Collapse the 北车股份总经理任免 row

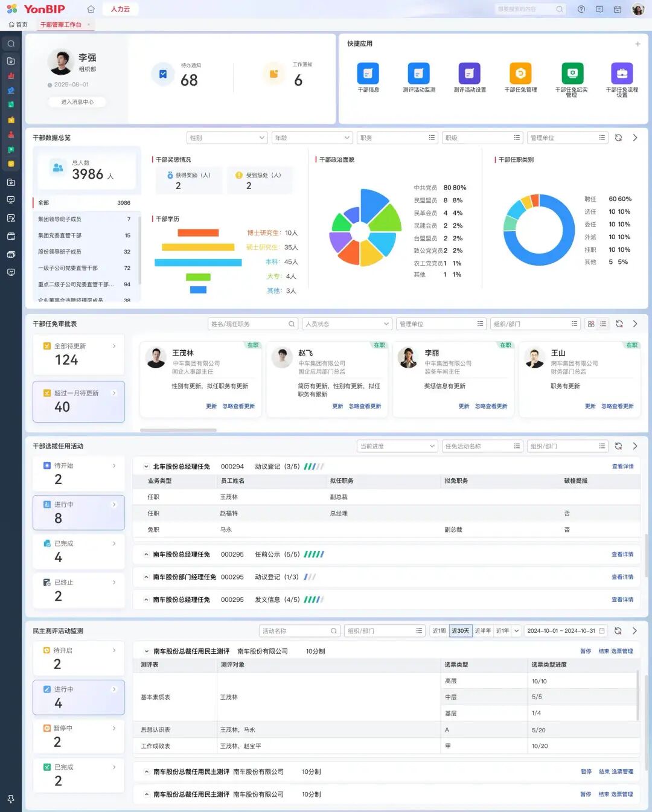pyautogui.click(x=146, y=467)
